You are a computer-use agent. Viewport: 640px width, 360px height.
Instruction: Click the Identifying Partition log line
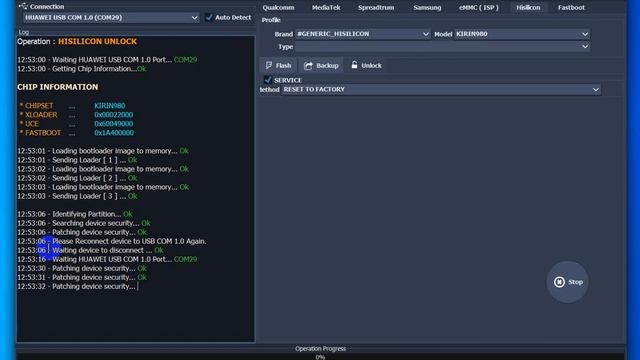pos(75,214)
